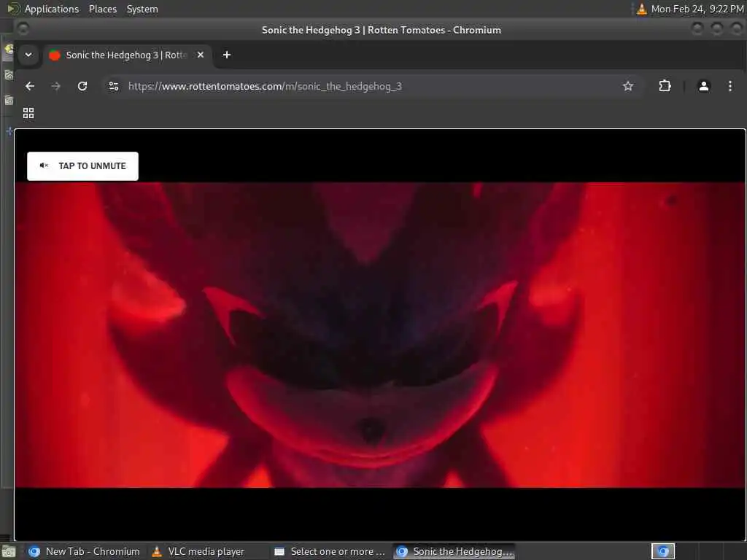Open the Applications menu
Screen dimensions: 747x560
coord(52,9)
